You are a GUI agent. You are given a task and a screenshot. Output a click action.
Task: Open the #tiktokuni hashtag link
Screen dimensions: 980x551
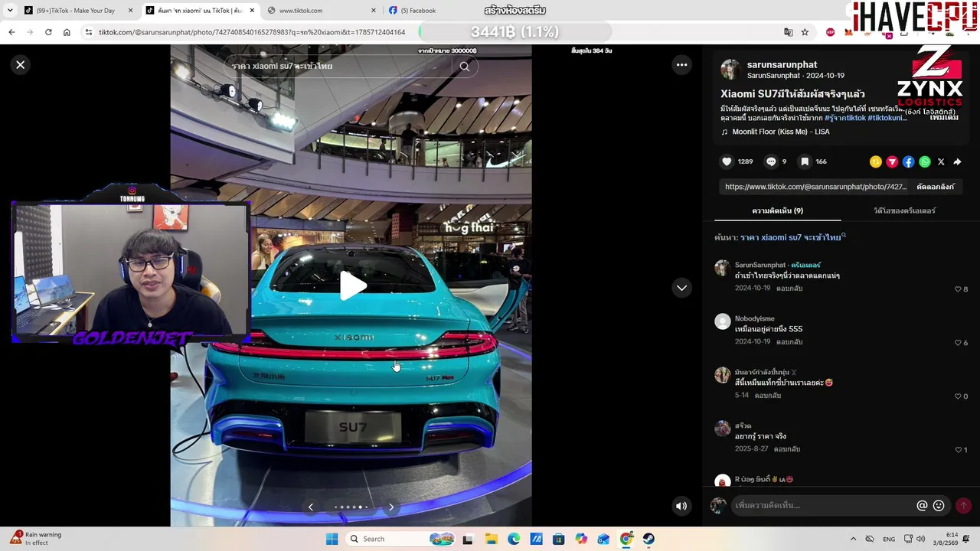tap(887, 118)
